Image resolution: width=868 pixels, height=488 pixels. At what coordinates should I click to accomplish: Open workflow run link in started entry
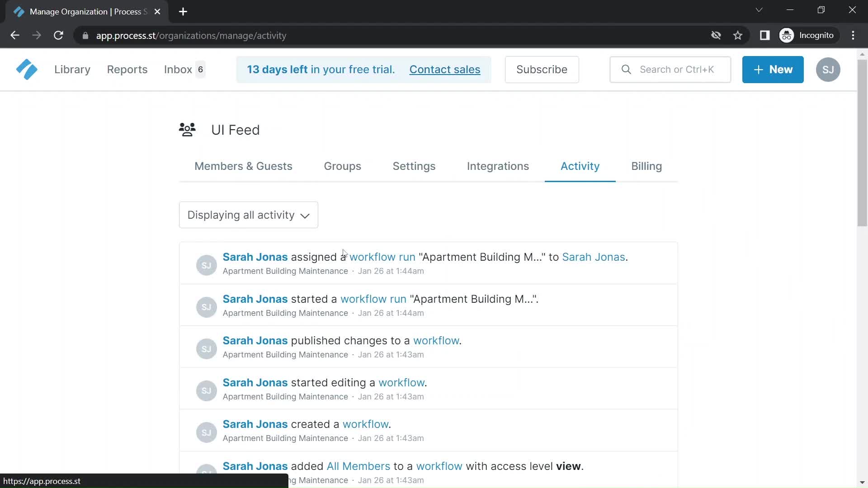coord(373,299)
